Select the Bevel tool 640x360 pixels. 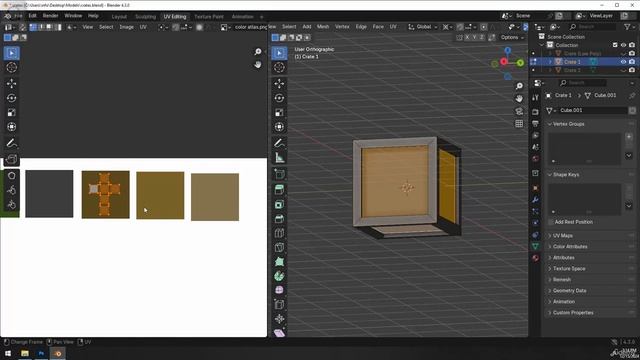(279, 219)
